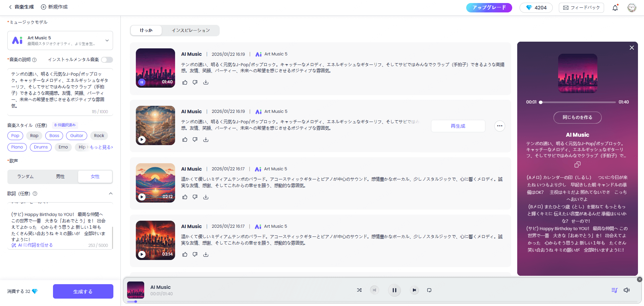
Task: Open the notifications bell
Action: click(615, 7)
